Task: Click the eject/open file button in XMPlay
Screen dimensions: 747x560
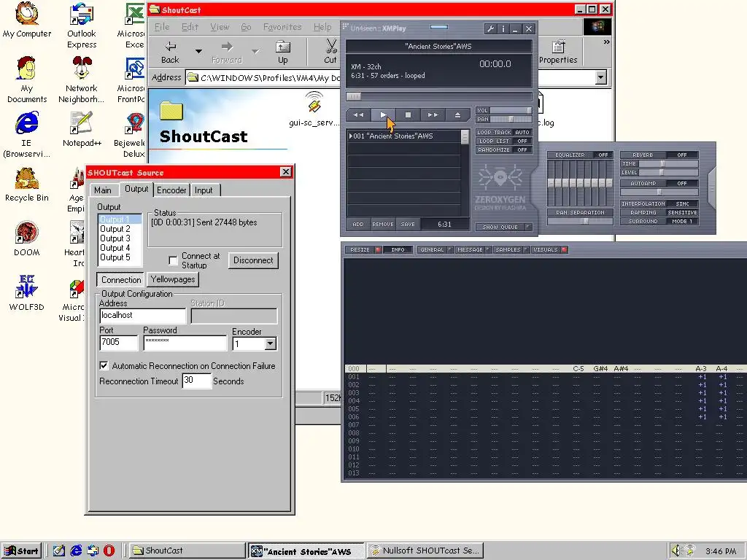Action: tap(457, 114)
